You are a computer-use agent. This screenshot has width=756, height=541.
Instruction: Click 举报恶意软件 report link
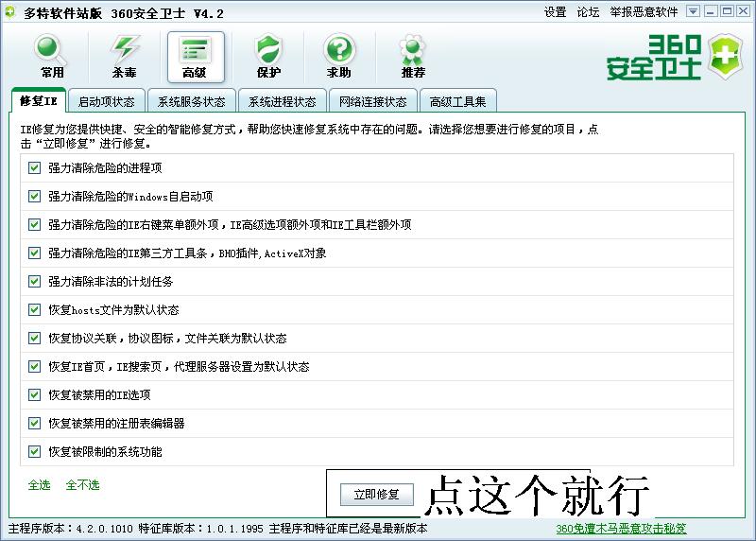644,12
